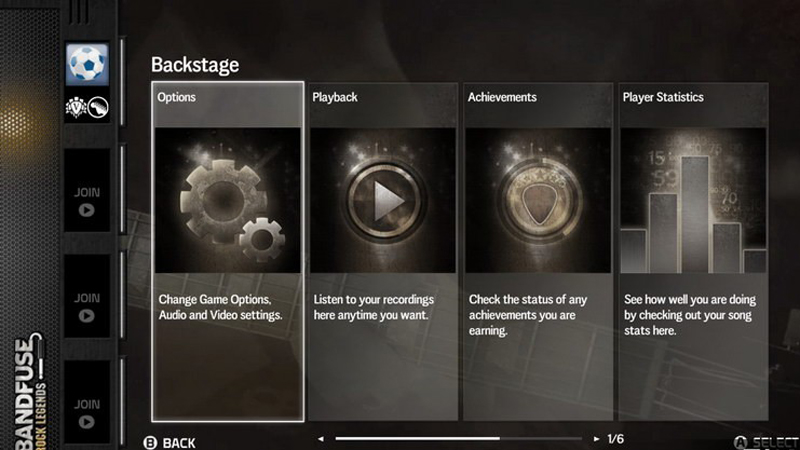This screenshot has height=450, width=800.
Task: Go to the next page arrow
Action: tap(596, 439)
